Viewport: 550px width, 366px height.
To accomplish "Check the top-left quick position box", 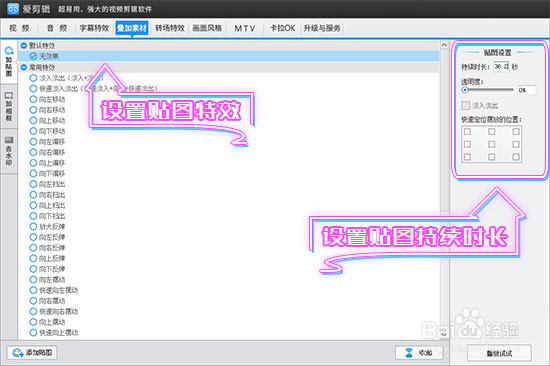I will pyautogui.click(x=468, y=132).
